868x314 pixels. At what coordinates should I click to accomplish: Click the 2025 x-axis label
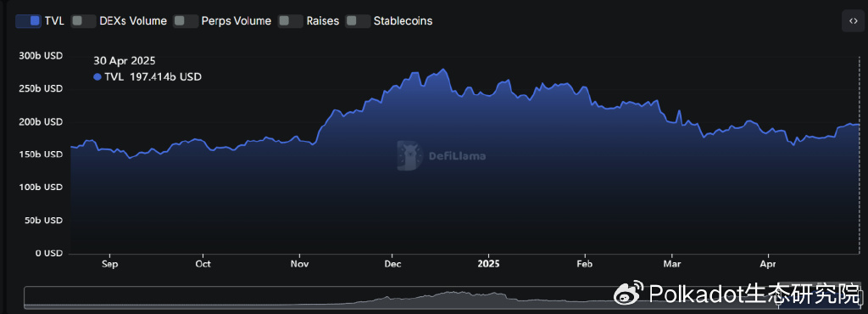pyautogui.click(x=488, y=264)
